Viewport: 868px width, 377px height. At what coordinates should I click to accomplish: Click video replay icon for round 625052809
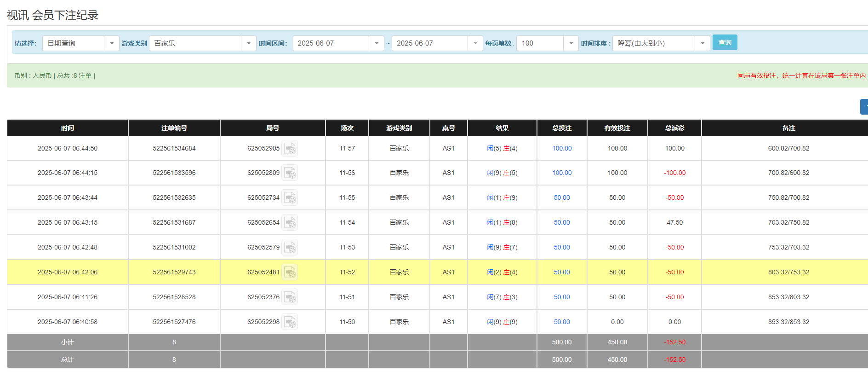(290, 173)
